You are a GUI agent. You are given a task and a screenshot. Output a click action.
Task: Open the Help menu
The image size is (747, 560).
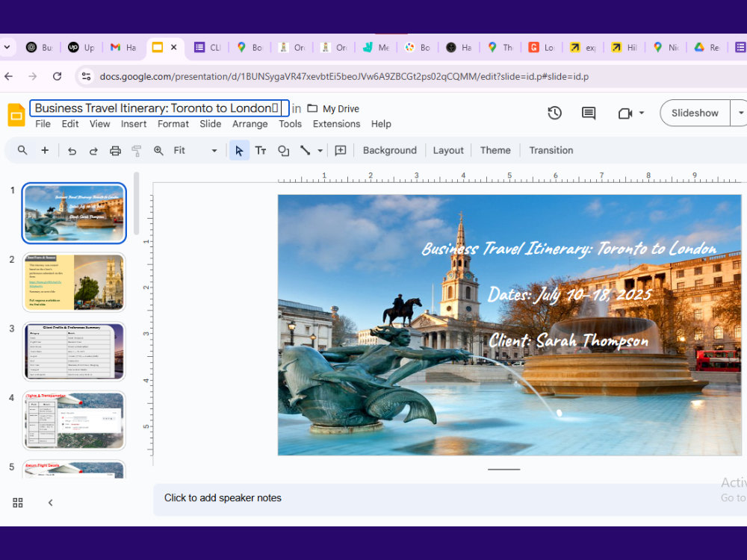(x=381, y=124)
